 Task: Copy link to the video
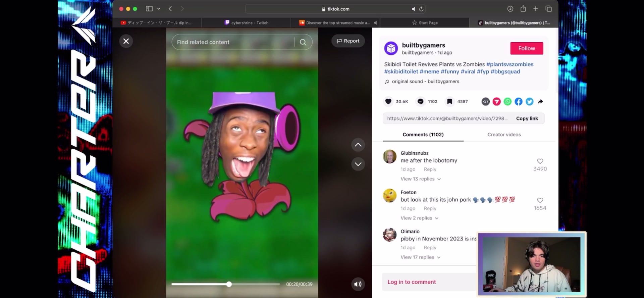click(x=527, y=118)
